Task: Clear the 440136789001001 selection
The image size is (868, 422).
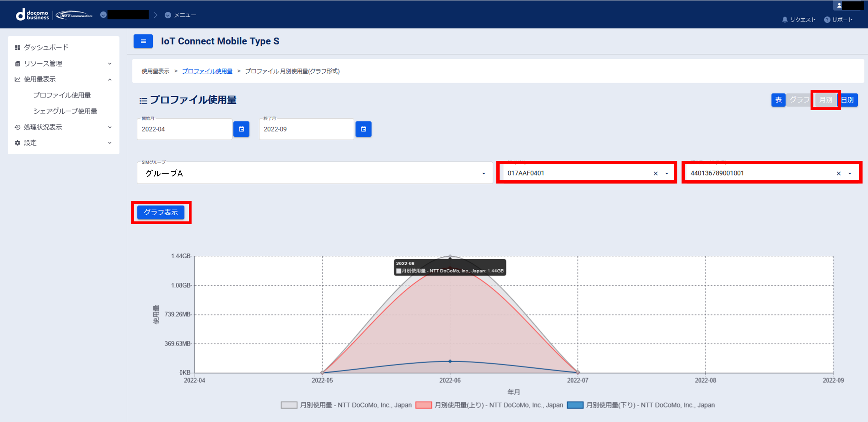Action: (838, 174)
